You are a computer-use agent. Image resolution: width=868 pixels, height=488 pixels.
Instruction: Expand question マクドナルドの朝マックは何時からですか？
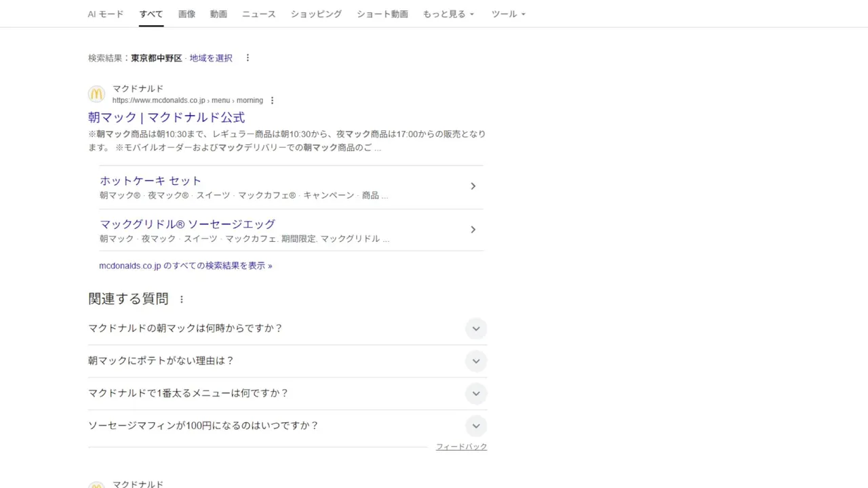click(x=288, y=329)
